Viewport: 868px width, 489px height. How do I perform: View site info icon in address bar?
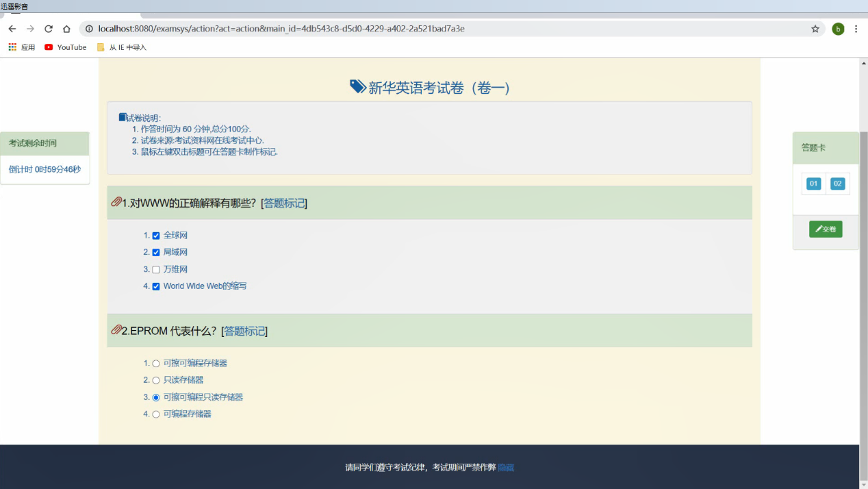tap(89, 29)
